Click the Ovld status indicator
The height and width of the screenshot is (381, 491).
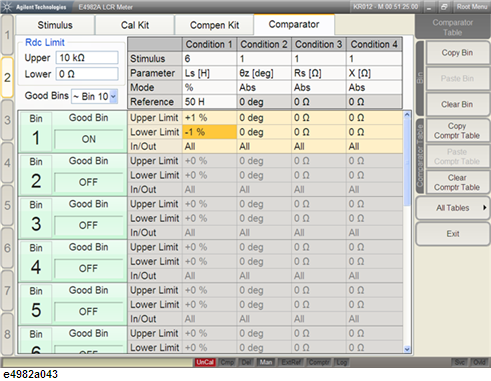click(479, 362)
